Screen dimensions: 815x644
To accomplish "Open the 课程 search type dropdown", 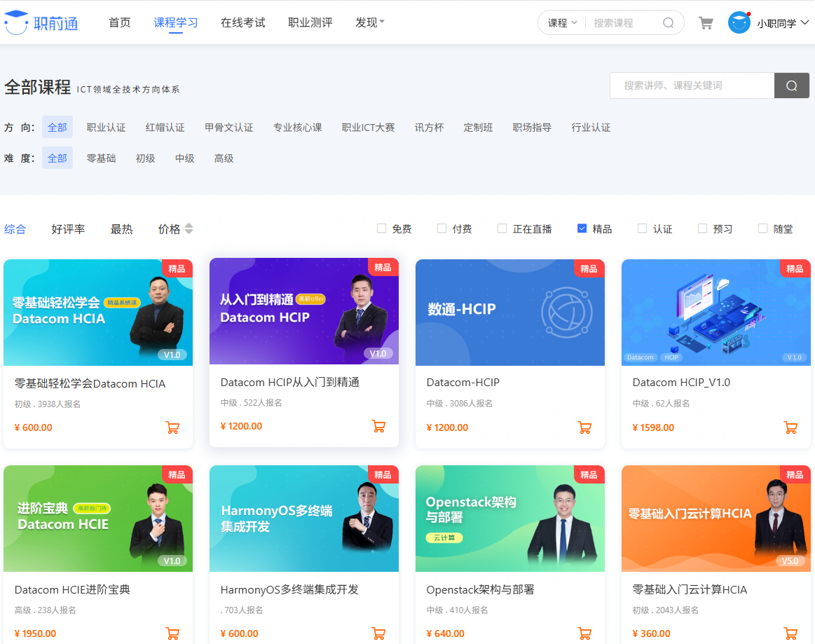I will coord(562,23).
